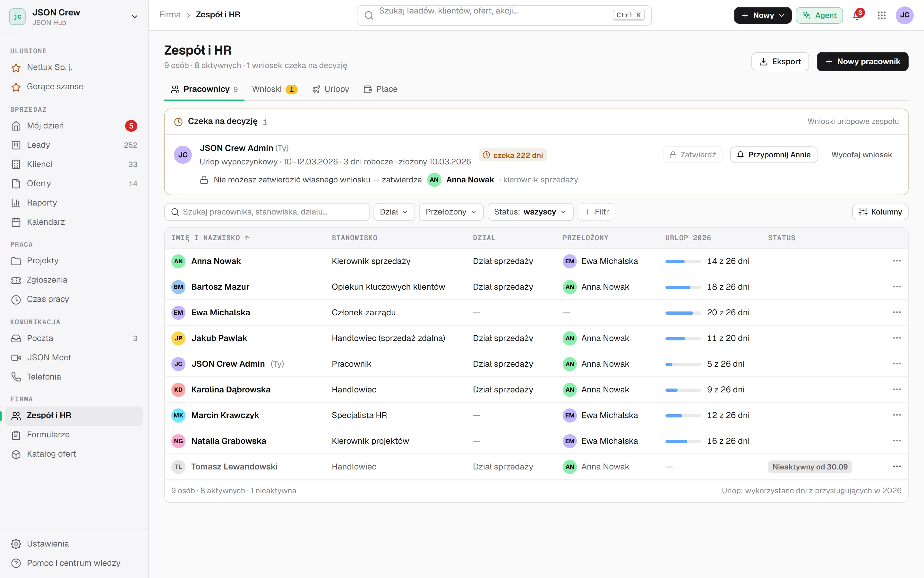This screenshot has width=924, height=578.
Task: Open the Przełożony filter dropdown
Action: pyautogui.click(x=451, y=212)
